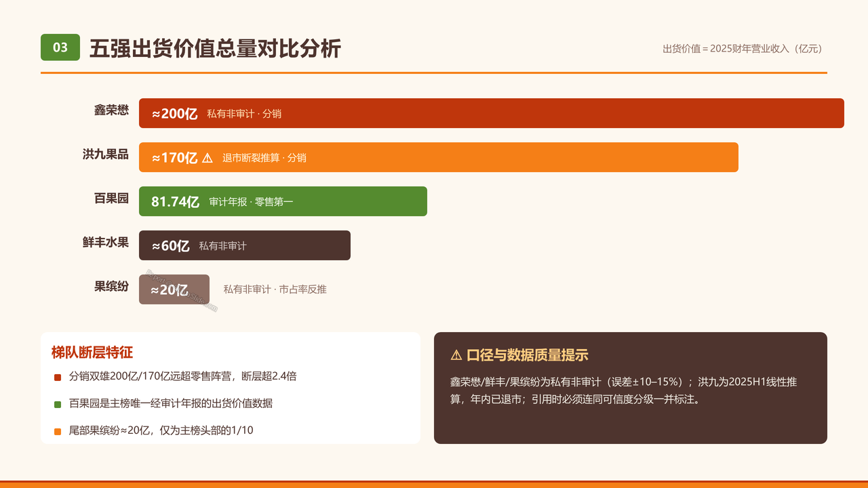The width and height of the screenshot is (868, 488).
Task: Click the 洪九果品 row label
Action: (106, 154)
